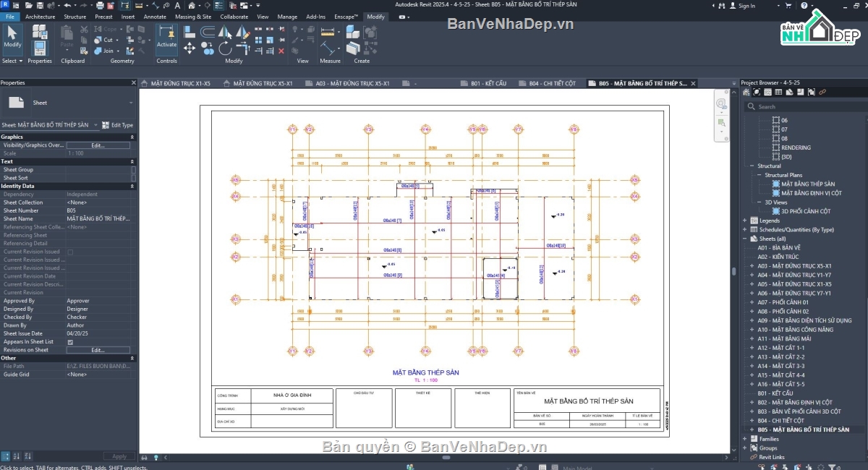Click the Edit Type button
The height and width of the screenshot is (470, 868).
click(x=118, y=125)
